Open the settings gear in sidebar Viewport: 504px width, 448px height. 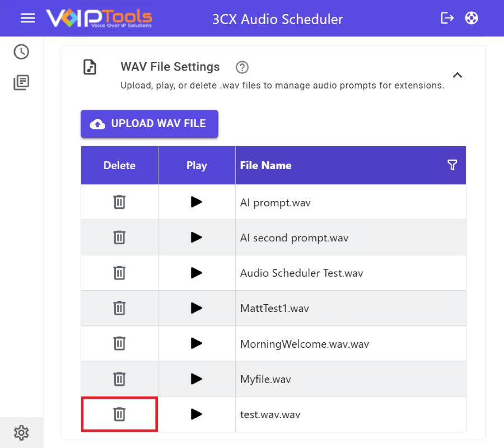click(x=21, y=432)
